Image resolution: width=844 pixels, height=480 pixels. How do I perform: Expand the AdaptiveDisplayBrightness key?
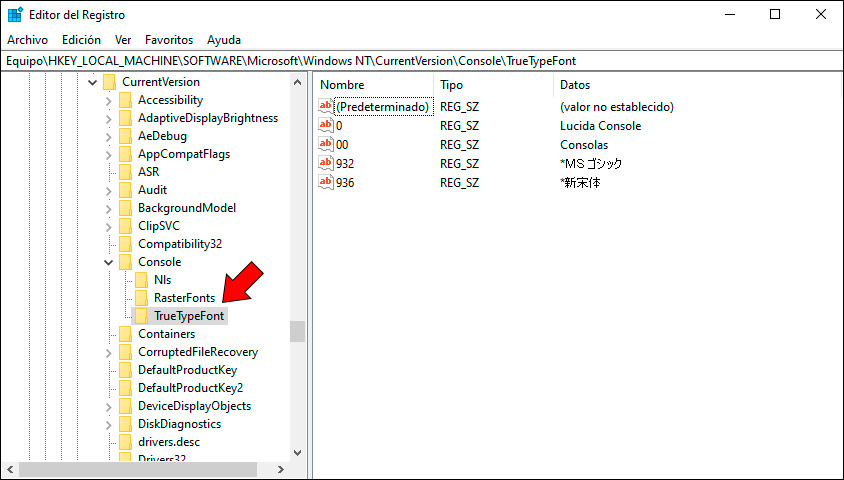tap(108, 118)
